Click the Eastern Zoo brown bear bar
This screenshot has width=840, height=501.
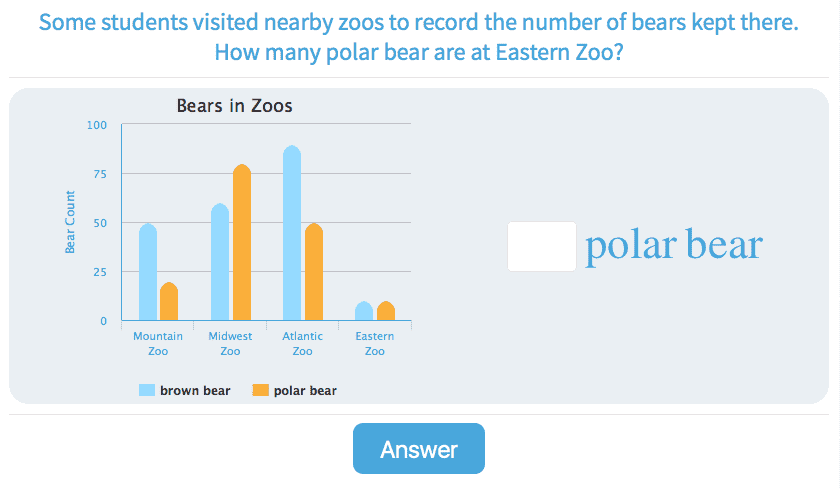coord(364,311)
